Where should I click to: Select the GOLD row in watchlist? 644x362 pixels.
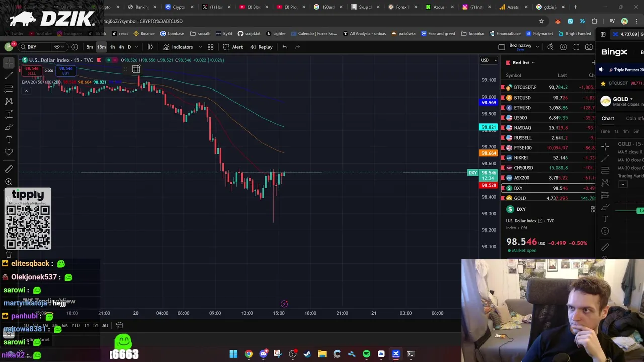click(548, 198)
